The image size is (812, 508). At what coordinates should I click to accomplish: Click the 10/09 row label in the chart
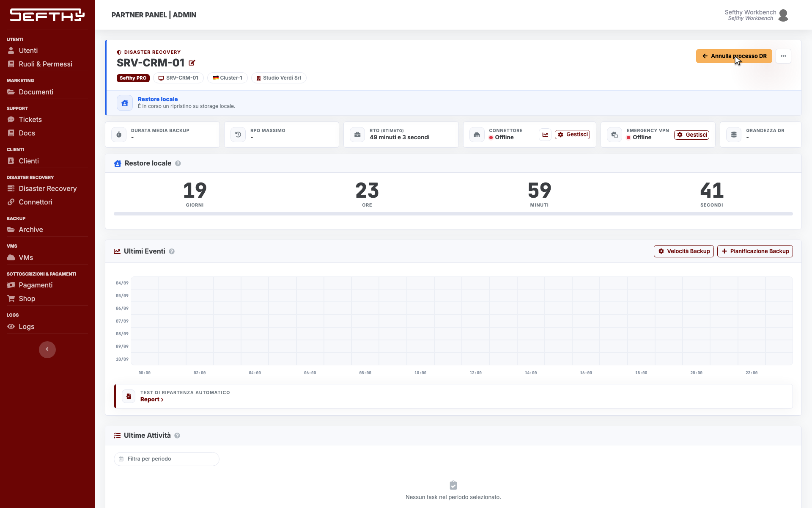(122, 359)
